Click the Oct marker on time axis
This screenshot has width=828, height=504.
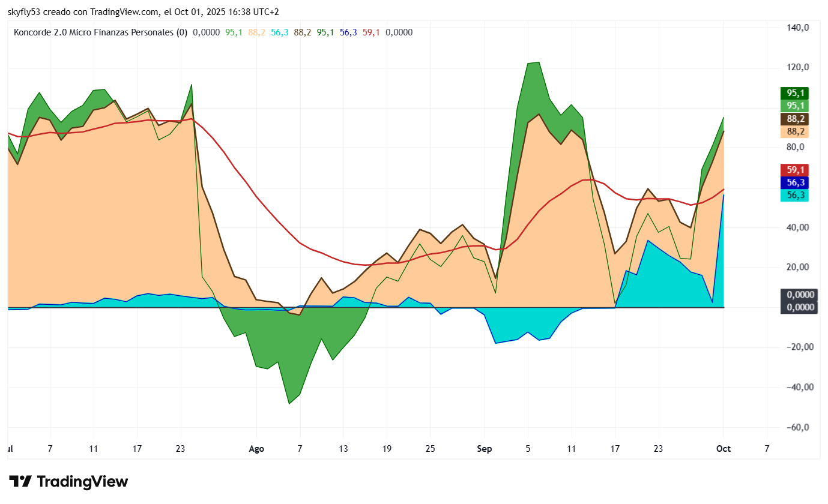coord(724,448)
